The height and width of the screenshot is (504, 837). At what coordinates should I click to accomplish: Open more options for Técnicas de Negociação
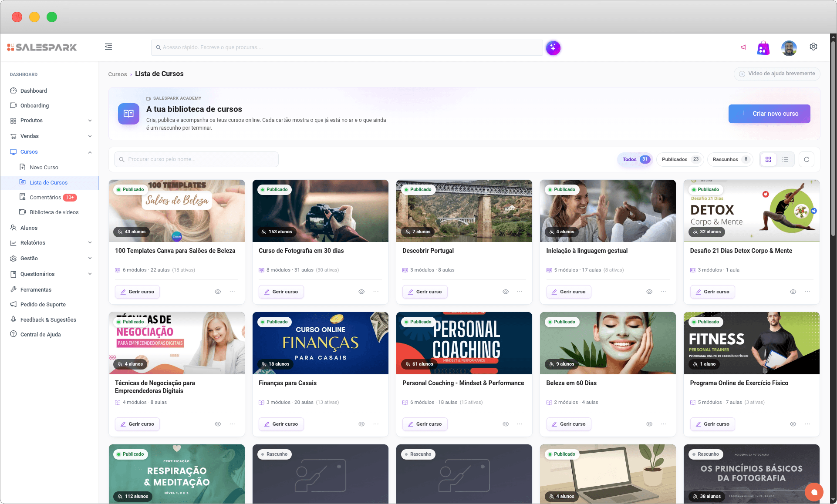coord(232,424)
